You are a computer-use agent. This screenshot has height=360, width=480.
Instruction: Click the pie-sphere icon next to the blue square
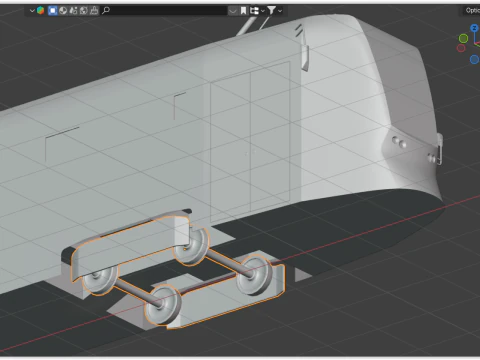[x=63, y=11]
